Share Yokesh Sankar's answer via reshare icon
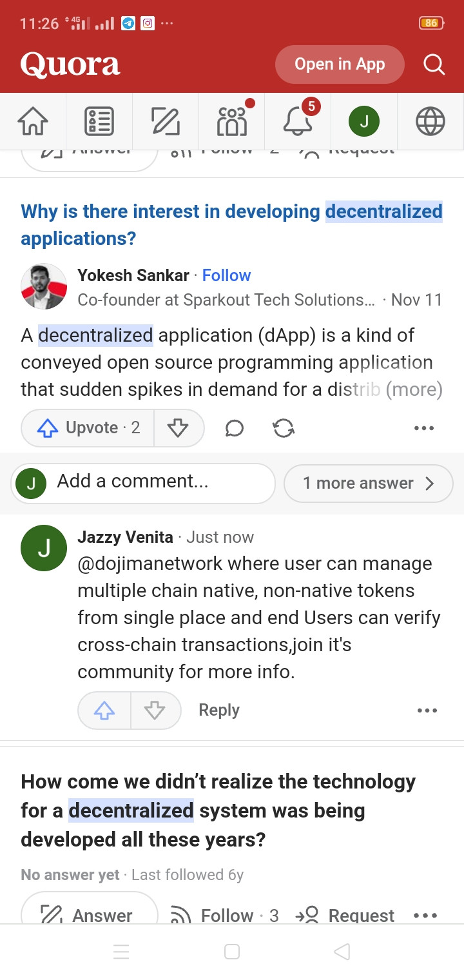Image resolution: width=464 pixels, height=980 pixels. pyautogui.click(x=284, y=428)
